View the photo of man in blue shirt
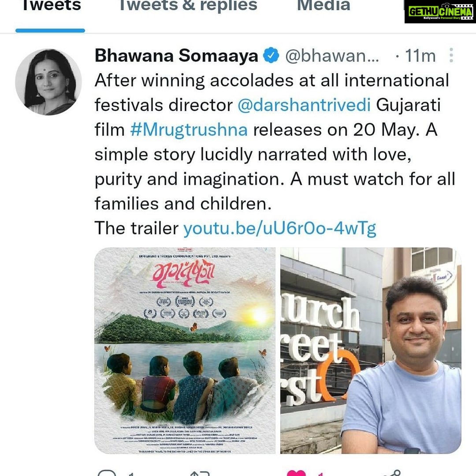Image resolution: width=476 pixels, height=476 pixels. [x=371, y=351]
